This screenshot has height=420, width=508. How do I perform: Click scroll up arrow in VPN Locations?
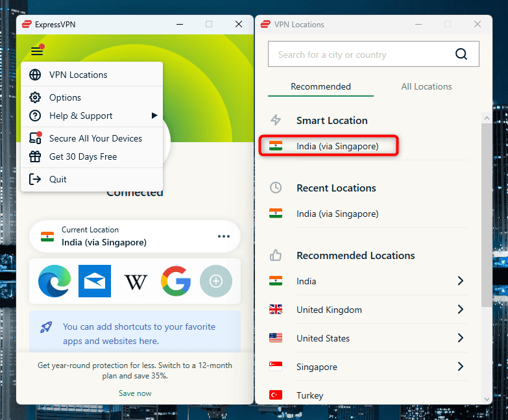click(x=487, y=118)
